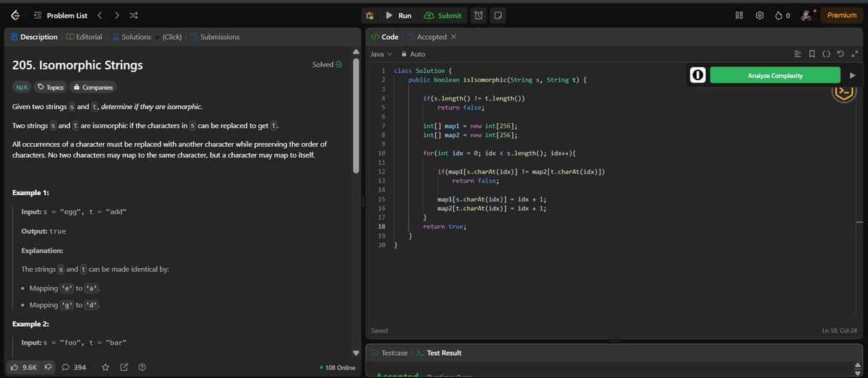Click the 108 Online indicator
This screenshot has height=378, width=868.
[x=338, y=367]
